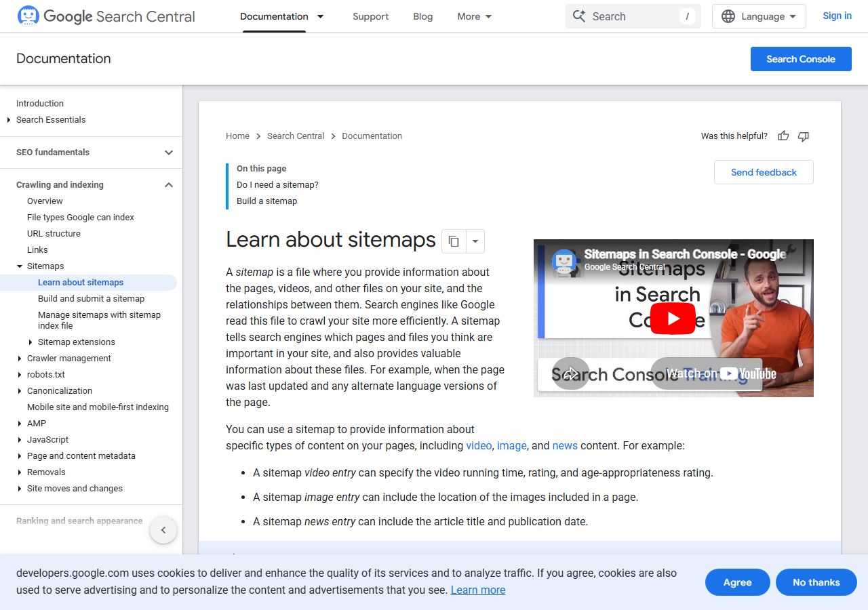Open Build and submit a sitemap
Screen dimensions: 868x610
(x=91, y=299)
